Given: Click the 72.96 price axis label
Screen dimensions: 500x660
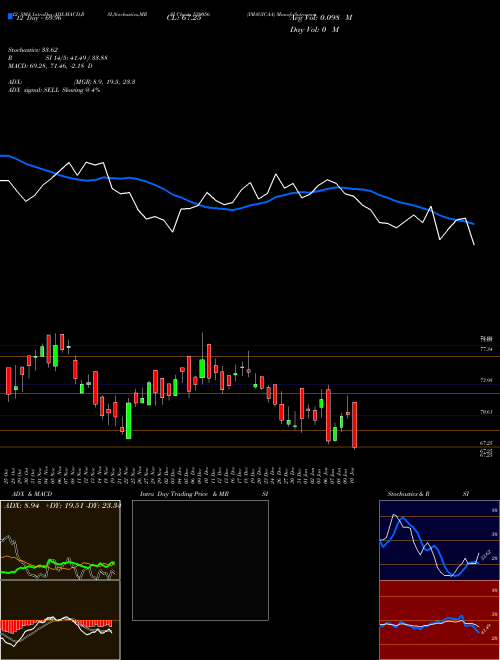Looking at the screenshot, I should [487, 380].
